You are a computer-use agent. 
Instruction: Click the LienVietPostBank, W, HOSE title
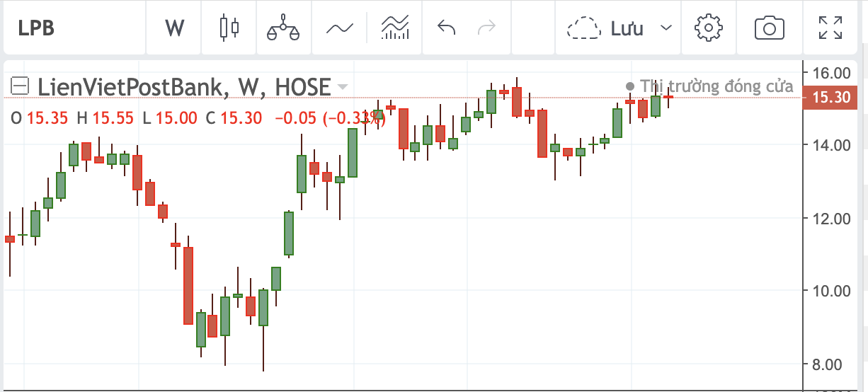pos(184,87)
